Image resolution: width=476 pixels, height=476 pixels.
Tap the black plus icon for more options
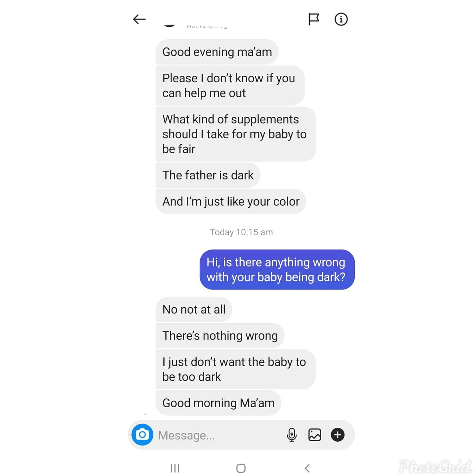337,435
